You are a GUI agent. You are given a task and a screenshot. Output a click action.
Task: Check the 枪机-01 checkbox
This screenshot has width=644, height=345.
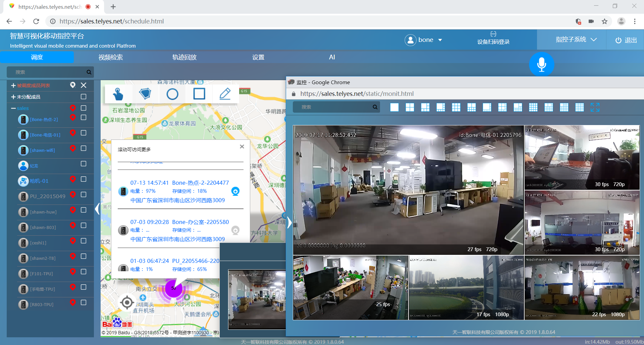tap(84, 179)
